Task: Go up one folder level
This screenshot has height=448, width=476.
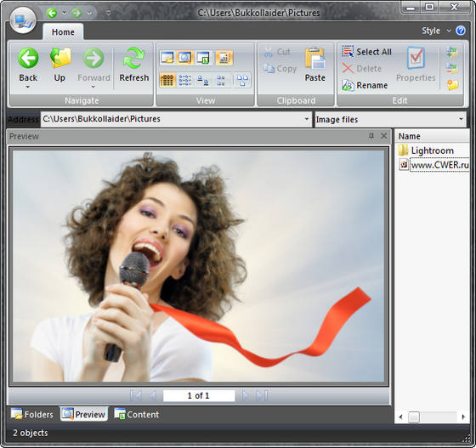Action: click(59, 65)
